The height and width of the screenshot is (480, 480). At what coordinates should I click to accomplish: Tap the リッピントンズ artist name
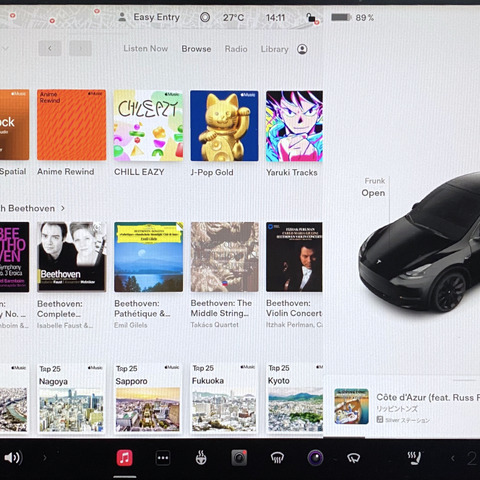(397, 409)
